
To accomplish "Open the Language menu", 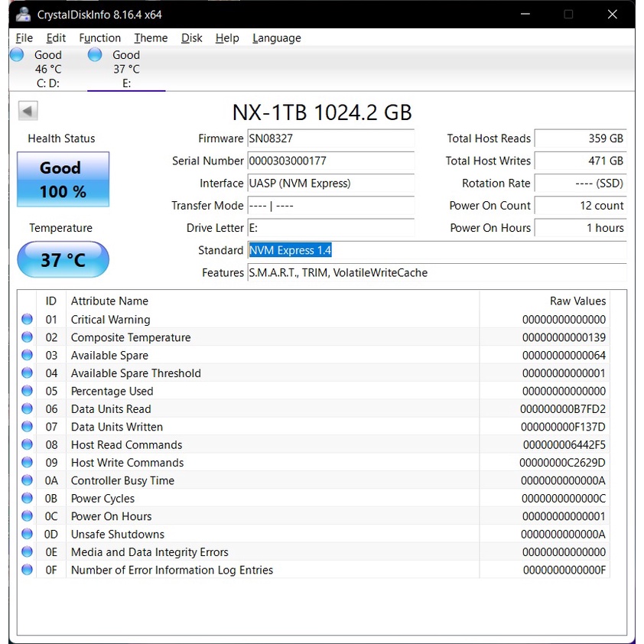I will [276, 38].
